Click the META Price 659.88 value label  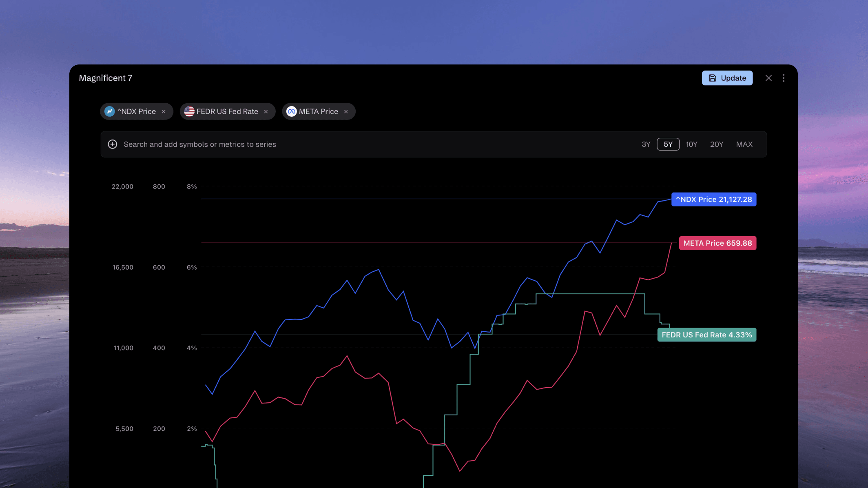(717, 243)
